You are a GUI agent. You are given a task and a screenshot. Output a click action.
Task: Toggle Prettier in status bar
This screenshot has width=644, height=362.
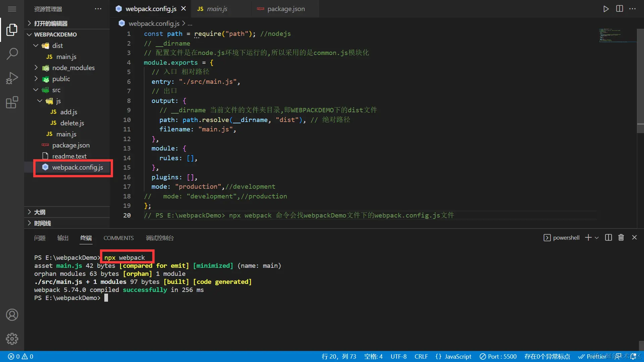(x=592, y=357)
